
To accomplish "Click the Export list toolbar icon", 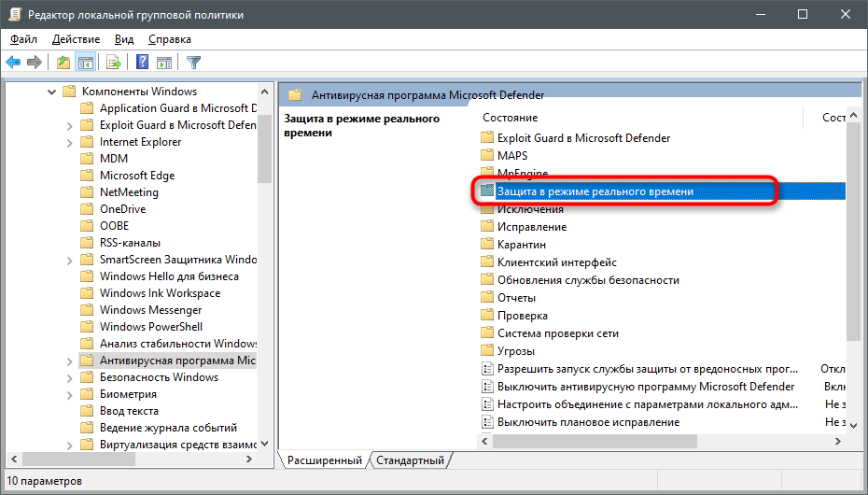I will [114, 63].
